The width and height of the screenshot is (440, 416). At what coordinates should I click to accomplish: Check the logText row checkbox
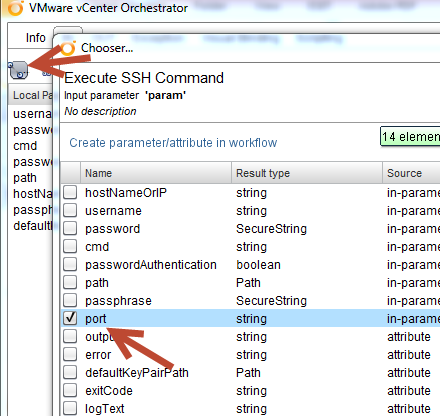pos(70,409)
